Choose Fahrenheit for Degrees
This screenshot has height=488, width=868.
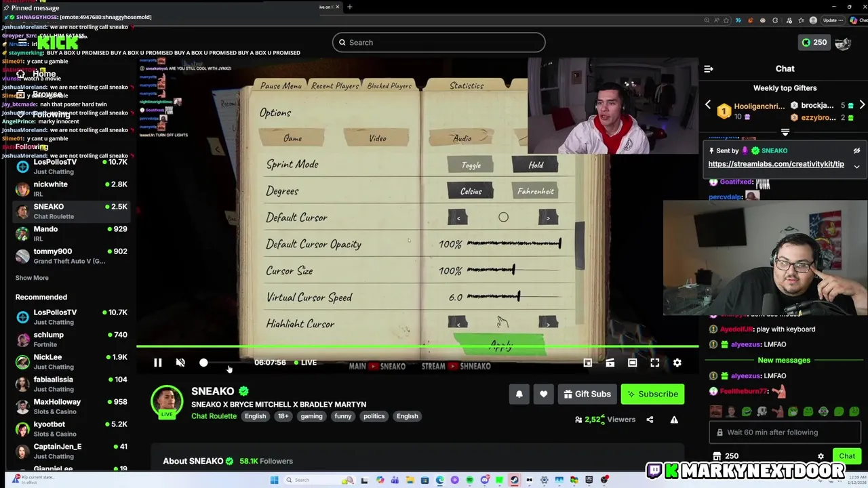coord(536,191)
